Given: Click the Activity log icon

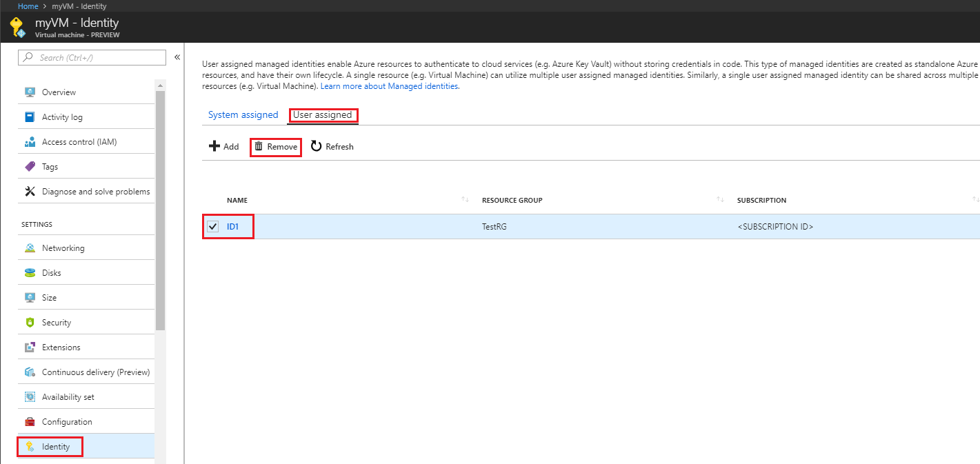Looking at the screenshot, I should [x=30, y=117].
